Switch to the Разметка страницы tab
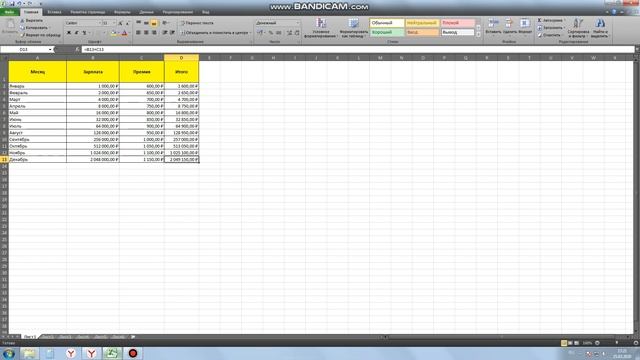640x360 pixels. coord(88,12)
